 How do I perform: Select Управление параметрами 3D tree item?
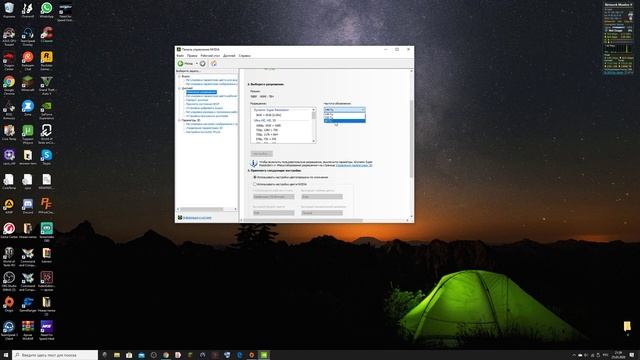[x=204, y=128]
